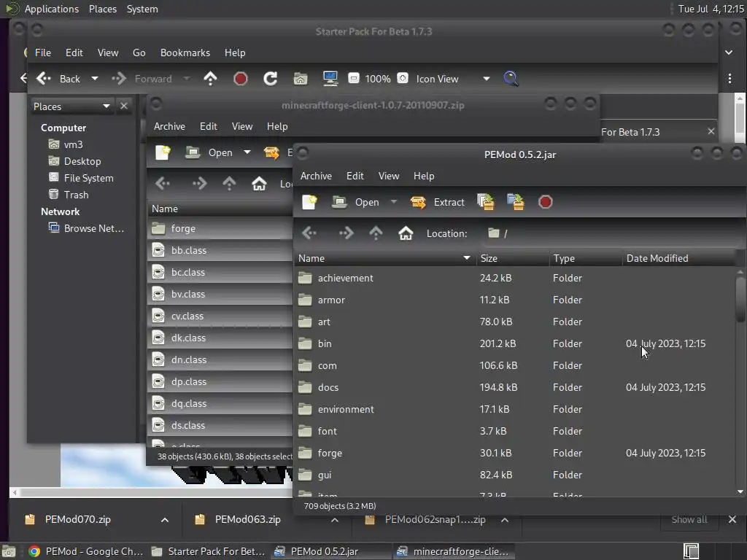
Task: Click the home icon in PEMod location bar
Action: tap(406, 233)
